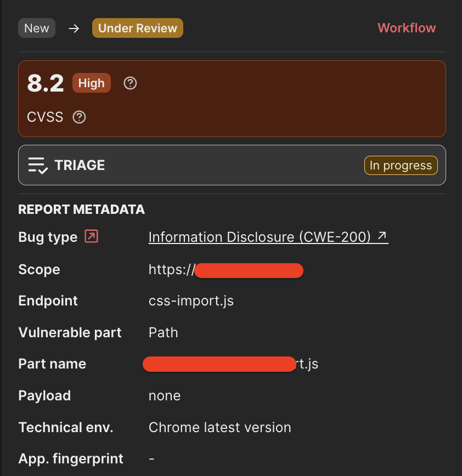Click the Payload label

(44, 395)
